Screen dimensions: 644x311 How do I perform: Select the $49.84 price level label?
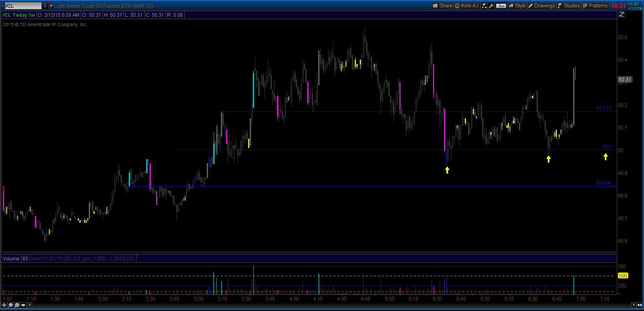[x=603, y=183]
